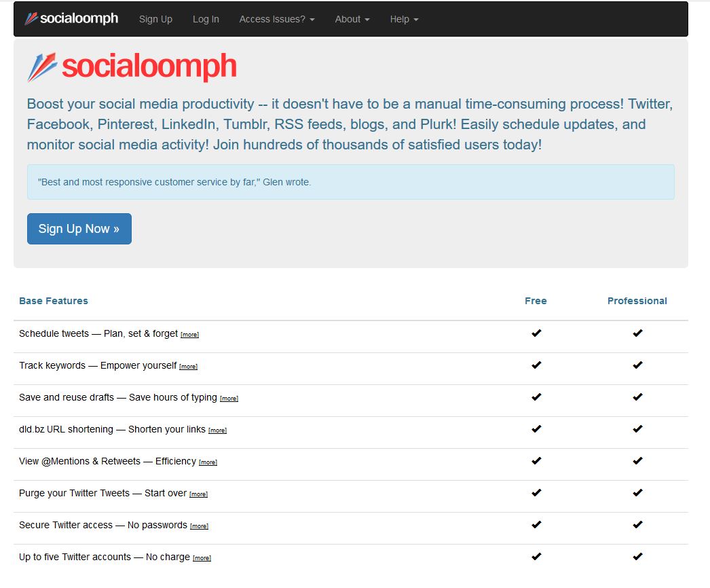This screenshot has width=710, height=588.
Task: Click 'Schedule tweets — Plan, set & forget' text
Action: coord(98,333)
